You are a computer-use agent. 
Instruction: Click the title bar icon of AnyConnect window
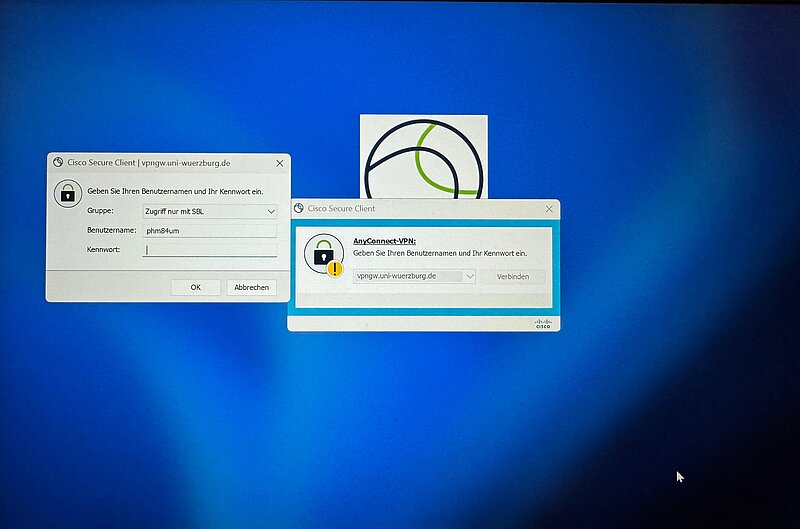pyautogui.click(x=299, y=209)
